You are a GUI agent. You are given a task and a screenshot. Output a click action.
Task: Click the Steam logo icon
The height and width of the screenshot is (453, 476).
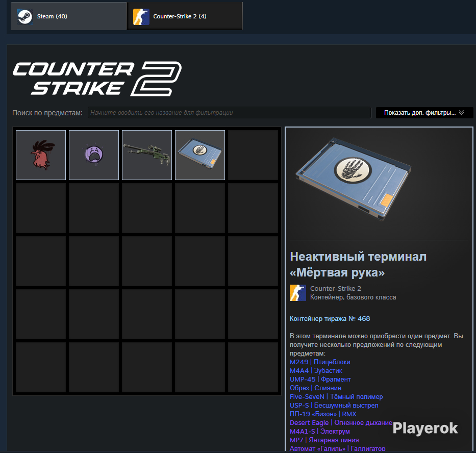click(24, 16)
